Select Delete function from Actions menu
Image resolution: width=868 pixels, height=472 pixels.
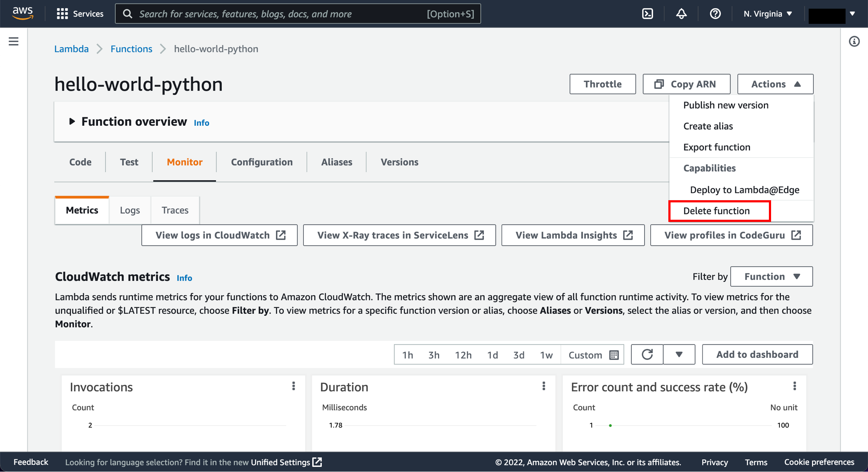(716, 210)
